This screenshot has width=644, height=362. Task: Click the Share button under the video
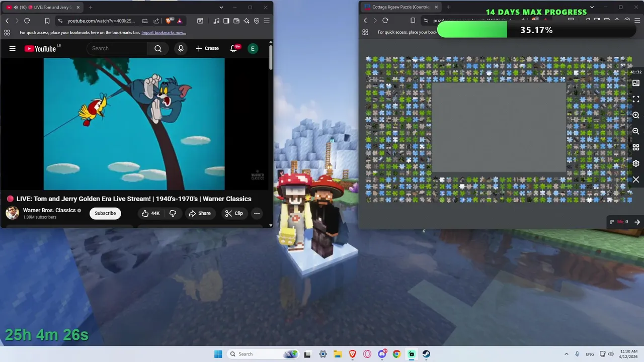(200, 213)
